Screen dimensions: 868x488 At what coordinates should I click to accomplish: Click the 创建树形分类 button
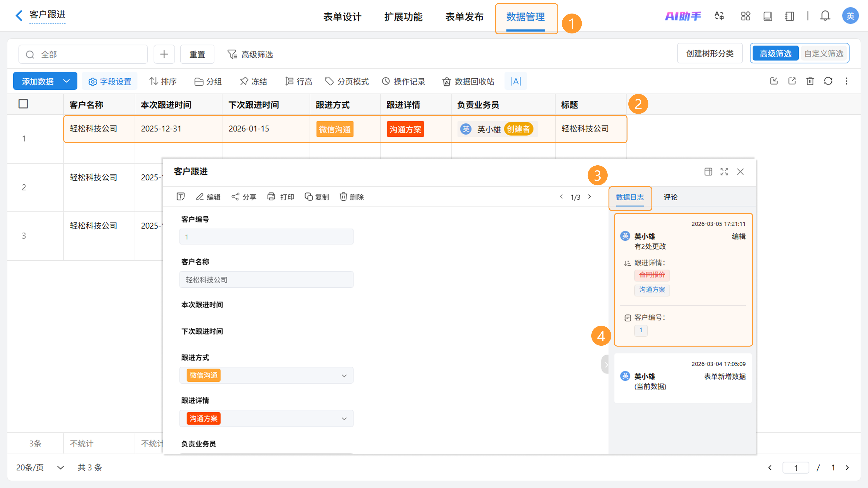pos(710,54)
